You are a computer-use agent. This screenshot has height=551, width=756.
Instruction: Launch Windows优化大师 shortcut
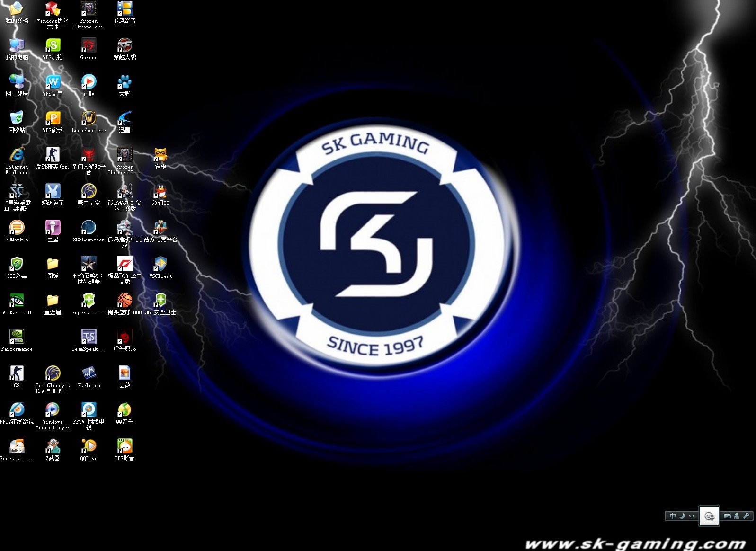coord(53,9)
